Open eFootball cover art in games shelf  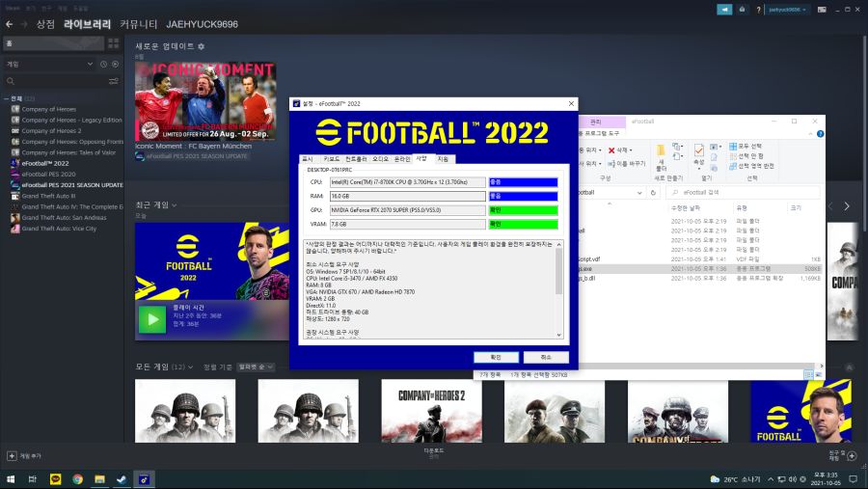point(800,411)
